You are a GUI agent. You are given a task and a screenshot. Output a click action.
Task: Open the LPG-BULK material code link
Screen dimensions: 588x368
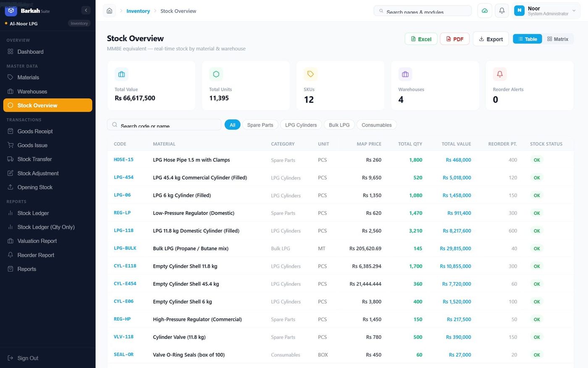(125, 248)
